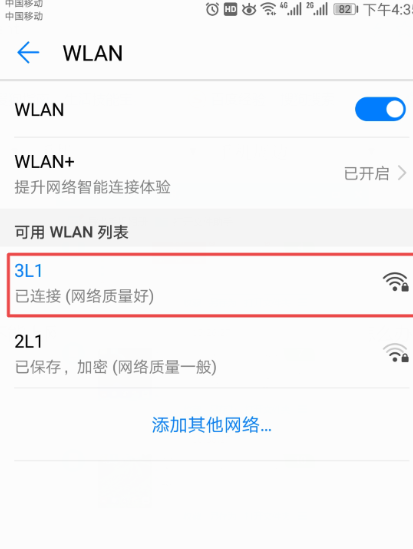413x549 pixels.
Task: Tap the HD status bar icon
Action: 230,9
